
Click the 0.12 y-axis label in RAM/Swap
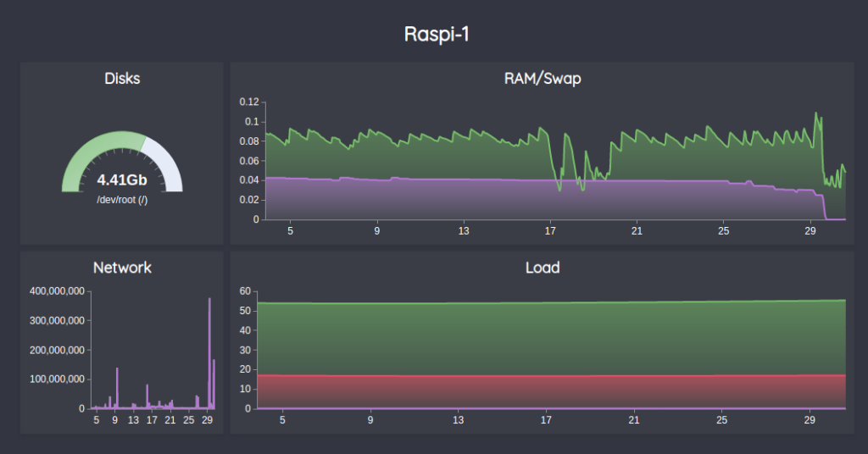coord(248,102)
